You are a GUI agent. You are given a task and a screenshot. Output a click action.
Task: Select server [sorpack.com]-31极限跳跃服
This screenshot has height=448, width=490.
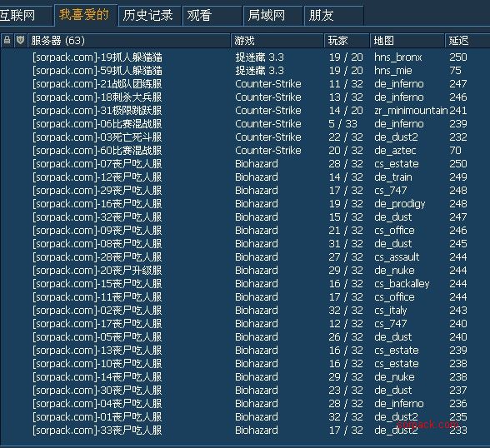coord(97,111)
